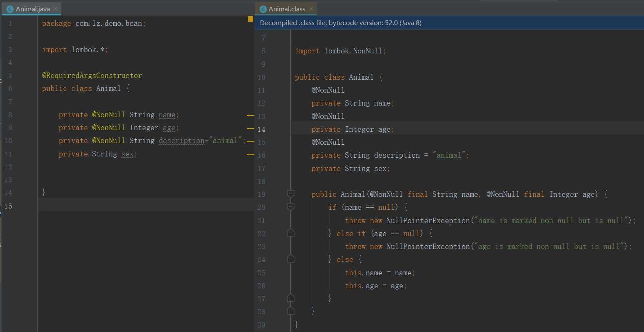
Task: Click the 'this.name = name;' statement
Action: [380, 273]
